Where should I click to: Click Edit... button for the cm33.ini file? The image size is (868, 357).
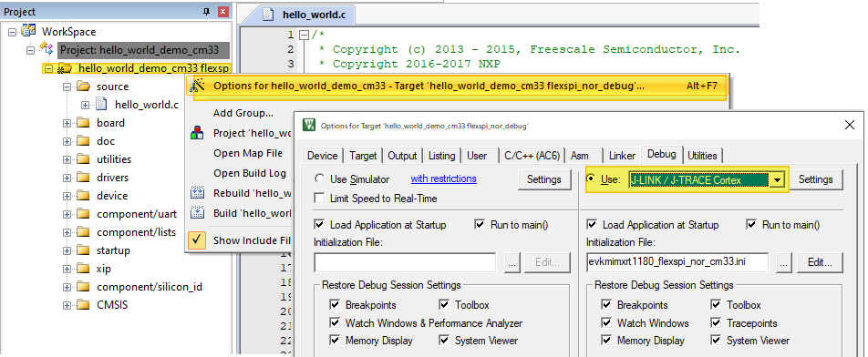pyautogui.click(x=821, y=262)
